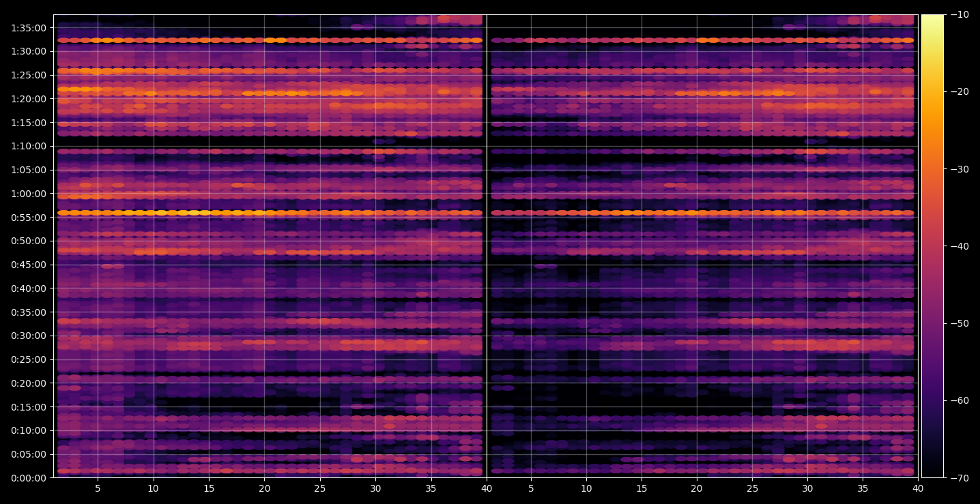
Task: Click x-axis tick 25 under left heatmap
Action: point(320,489)
